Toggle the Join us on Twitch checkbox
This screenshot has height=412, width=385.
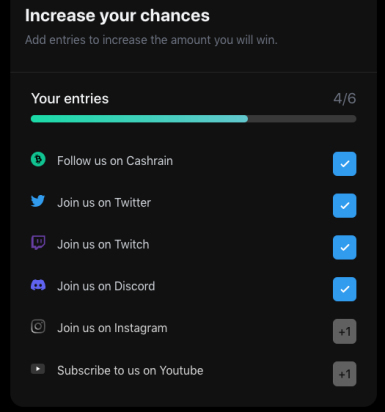344,247
